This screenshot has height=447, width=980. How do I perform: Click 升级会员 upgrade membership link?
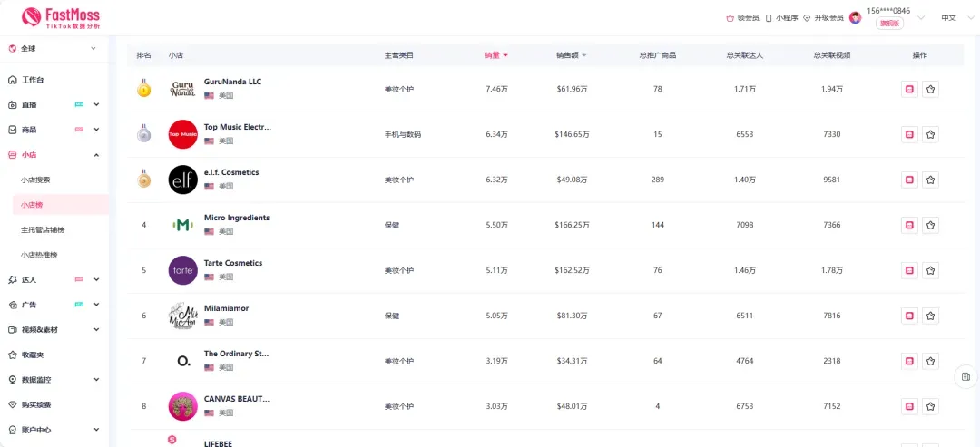(823, 18)
